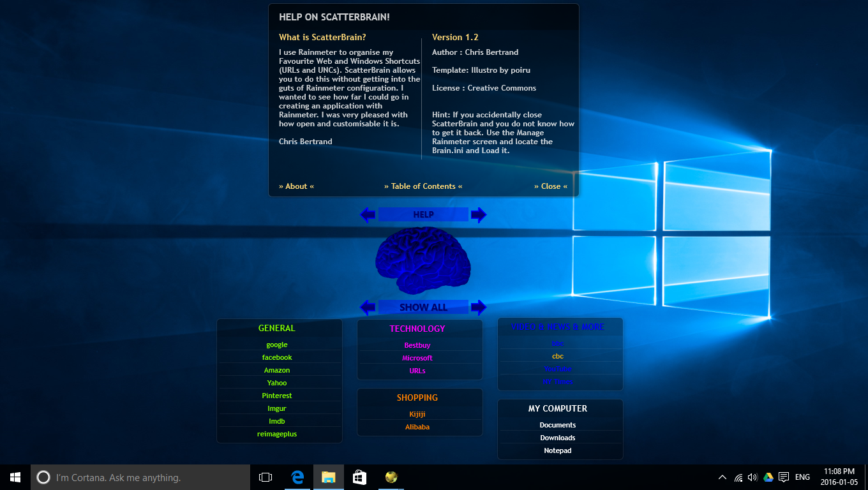Open google from the GENERAL panel
868x490 pixels.
tap(277, 345)
